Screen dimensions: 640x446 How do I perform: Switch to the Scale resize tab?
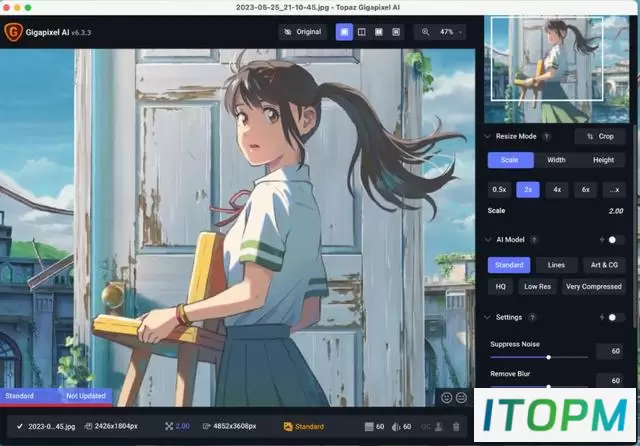(510, 160)
